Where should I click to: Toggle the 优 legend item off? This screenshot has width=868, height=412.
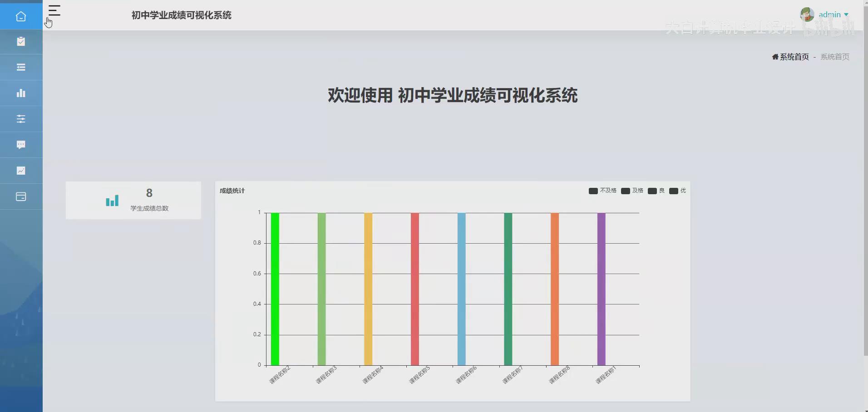(677, 191)
